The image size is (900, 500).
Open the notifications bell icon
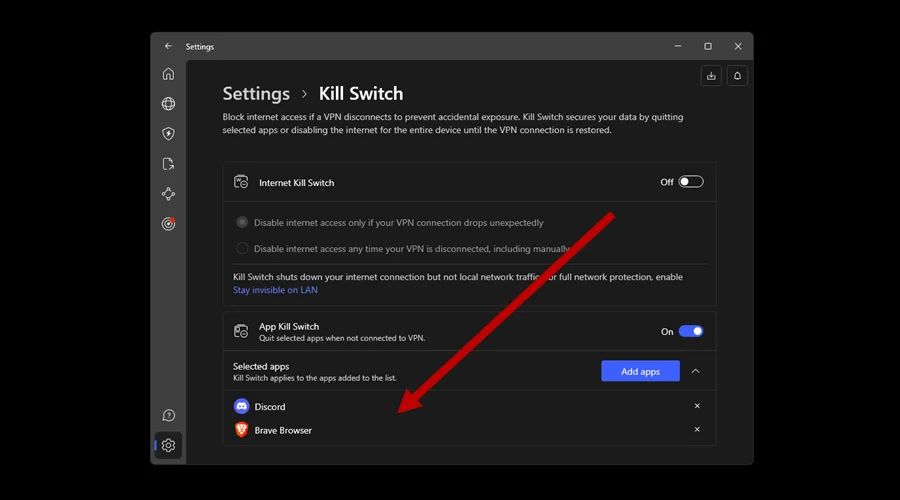point(737,76)
